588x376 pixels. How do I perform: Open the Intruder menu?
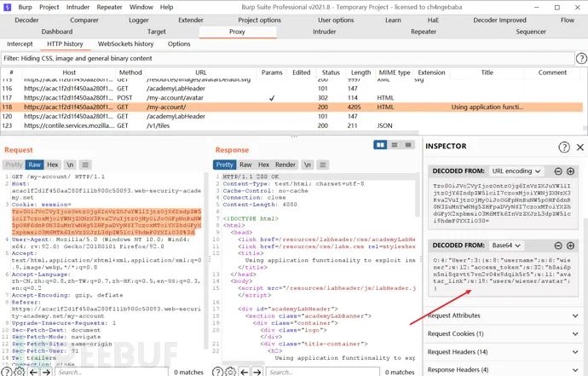(x=78, y=7)
